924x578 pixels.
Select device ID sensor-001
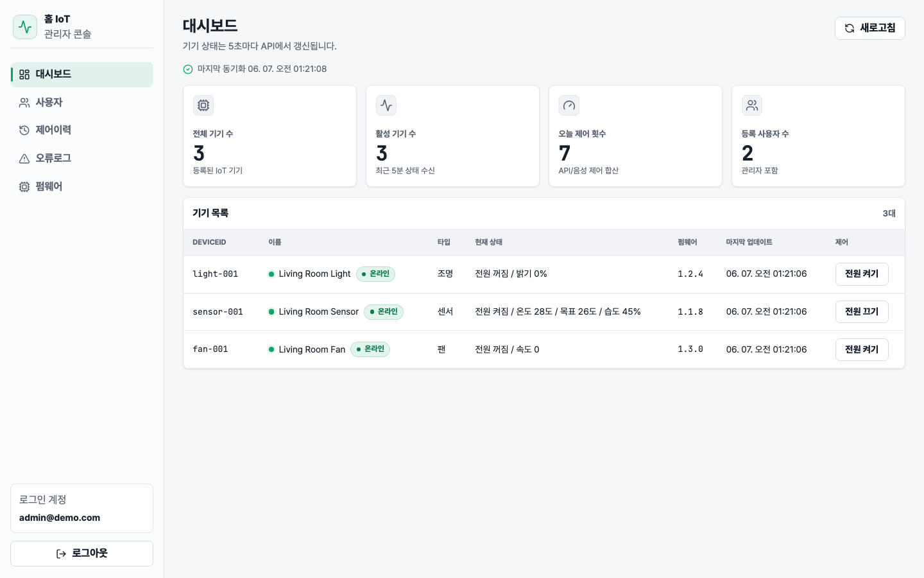[x=218, y=312]
